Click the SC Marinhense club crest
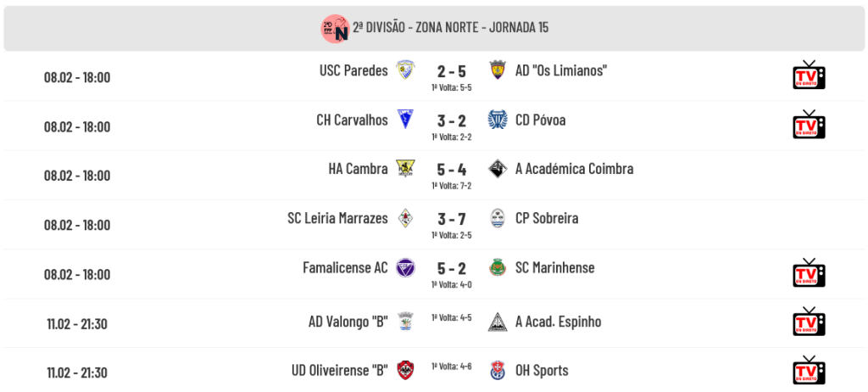 497,267
